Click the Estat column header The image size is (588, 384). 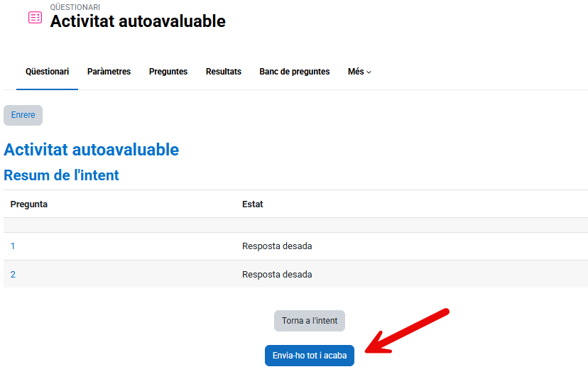pyautogui.click(x=253, y=204)
